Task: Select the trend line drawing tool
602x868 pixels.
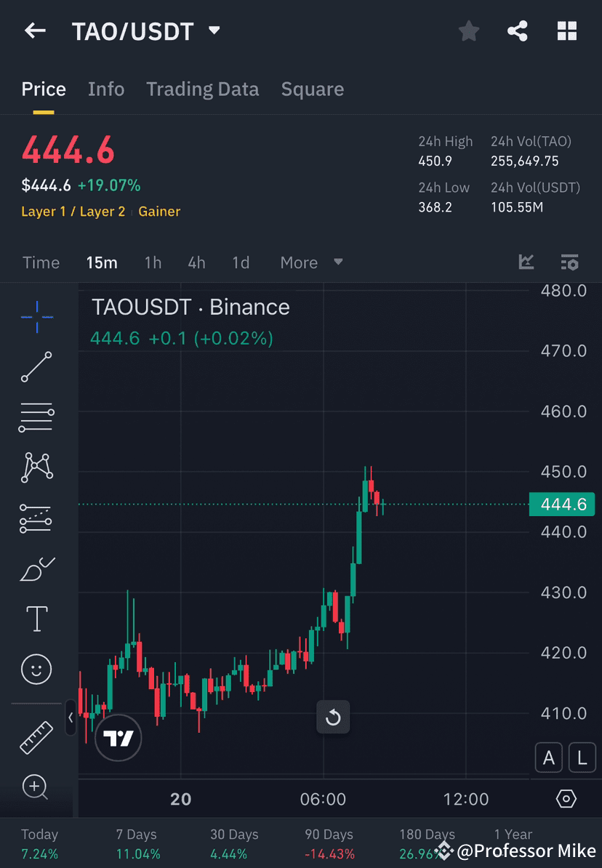Action: [x=36, y=366]
